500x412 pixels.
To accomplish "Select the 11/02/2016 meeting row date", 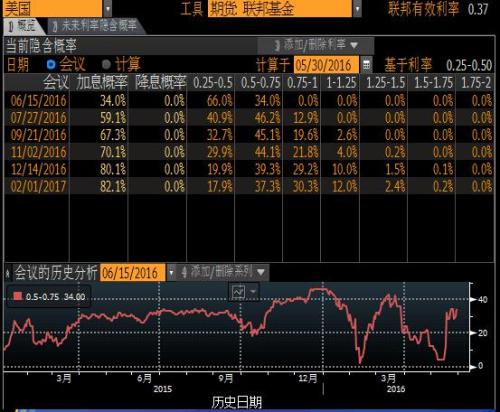I will point(38,152).
